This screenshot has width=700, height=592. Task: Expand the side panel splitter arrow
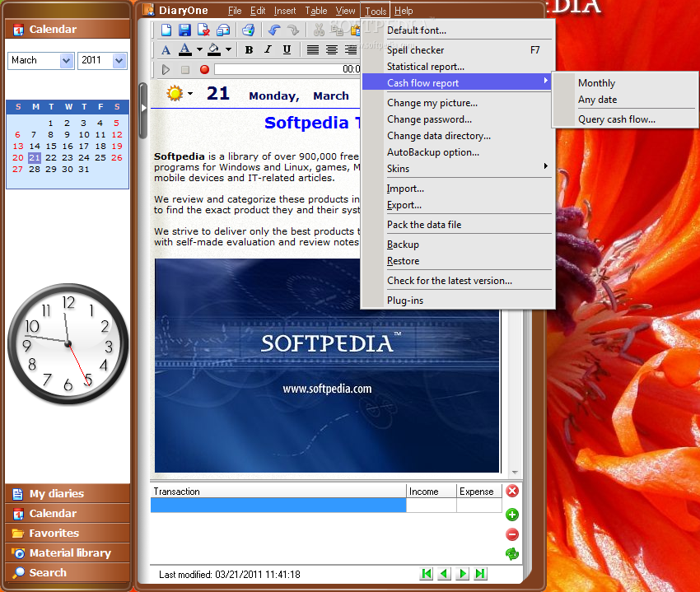pos(143,108)
